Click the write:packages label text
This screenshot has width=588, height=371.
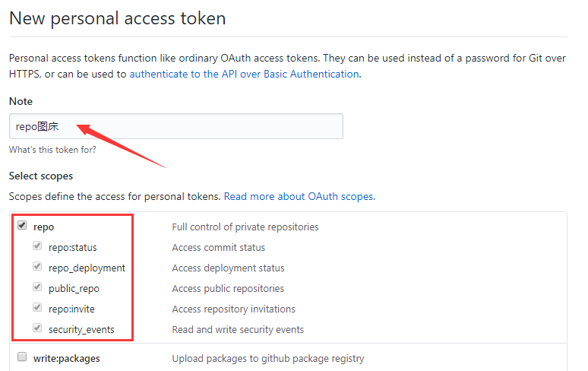(66, 359)
